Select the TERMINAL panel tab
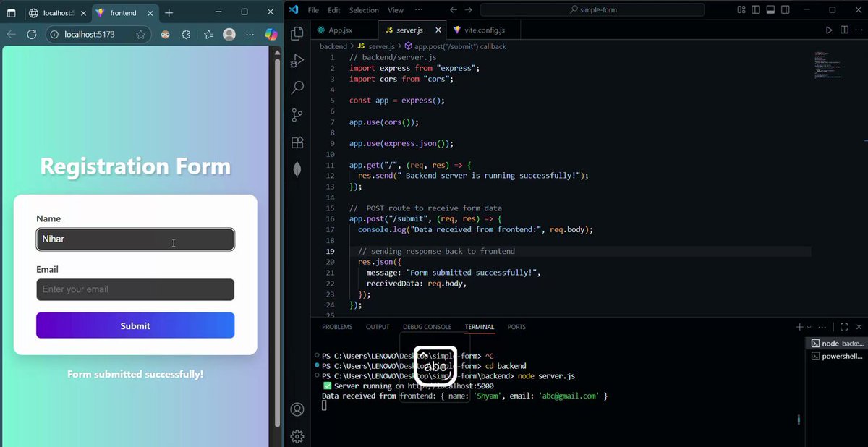868x447 pixels. tap(480, 327)
